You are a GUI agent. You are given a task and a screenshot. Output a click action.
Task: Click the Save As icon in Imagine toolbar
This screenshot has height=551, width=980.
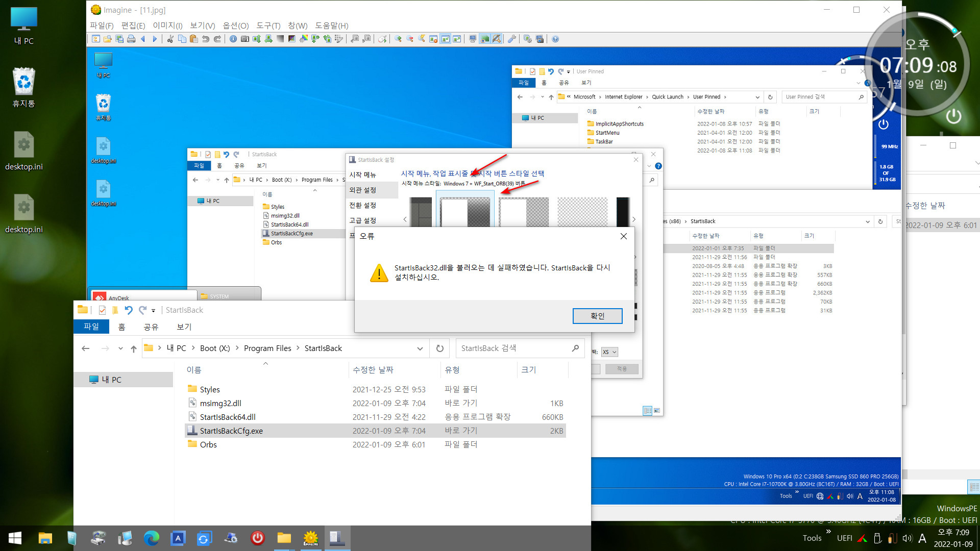pos(119,39)
